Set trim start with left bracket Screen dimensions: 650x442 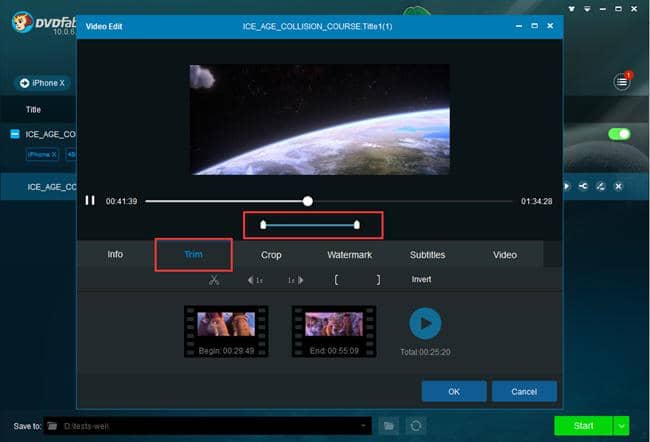click(336, 280)
